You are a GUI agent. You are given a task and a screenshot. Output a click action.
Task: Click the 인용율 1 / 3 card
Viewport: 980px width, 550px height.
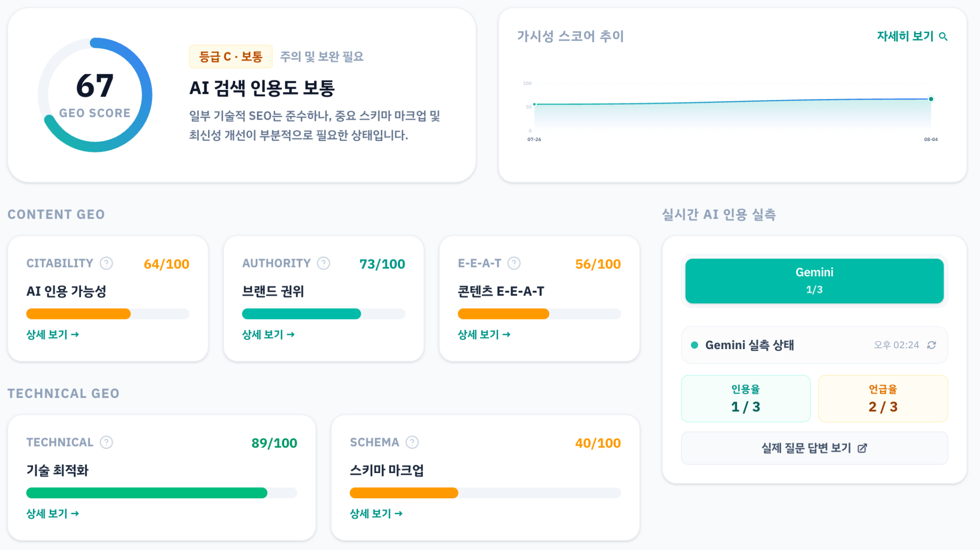[746, 398]
